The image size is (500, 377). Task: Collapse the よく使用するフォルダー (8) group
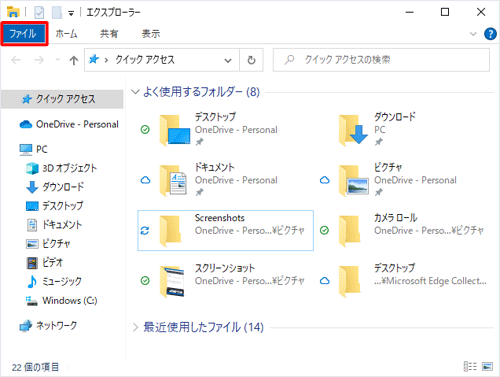tap(135, 92)
